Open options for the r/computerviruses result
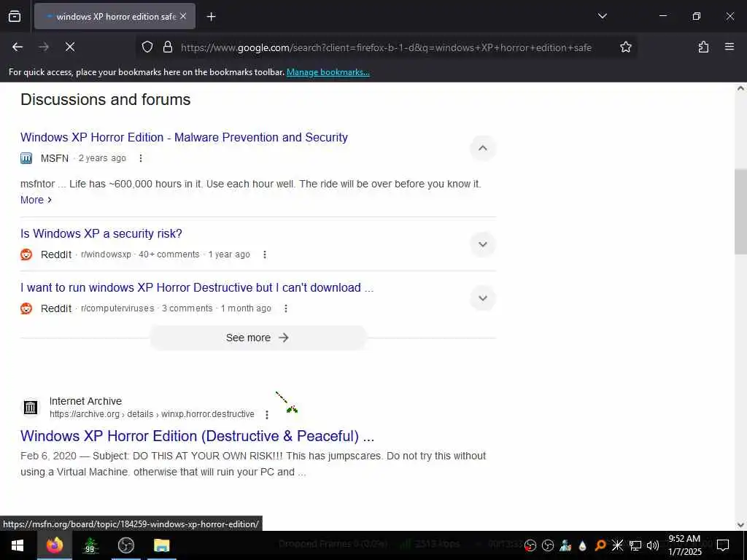 click(x=286, y=308)
